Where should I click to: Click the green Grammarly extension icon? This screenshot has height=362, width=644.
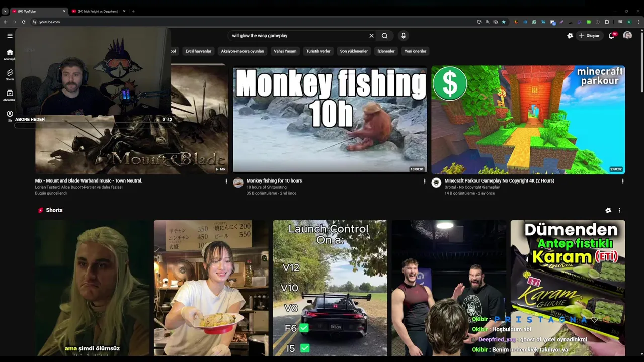click(534, 22)
